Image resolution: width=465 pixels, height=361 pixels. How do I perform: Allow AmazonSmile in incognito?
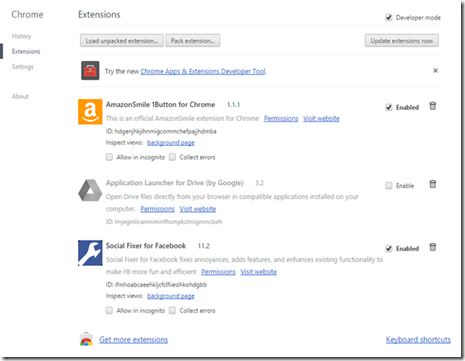coord(109,157)
